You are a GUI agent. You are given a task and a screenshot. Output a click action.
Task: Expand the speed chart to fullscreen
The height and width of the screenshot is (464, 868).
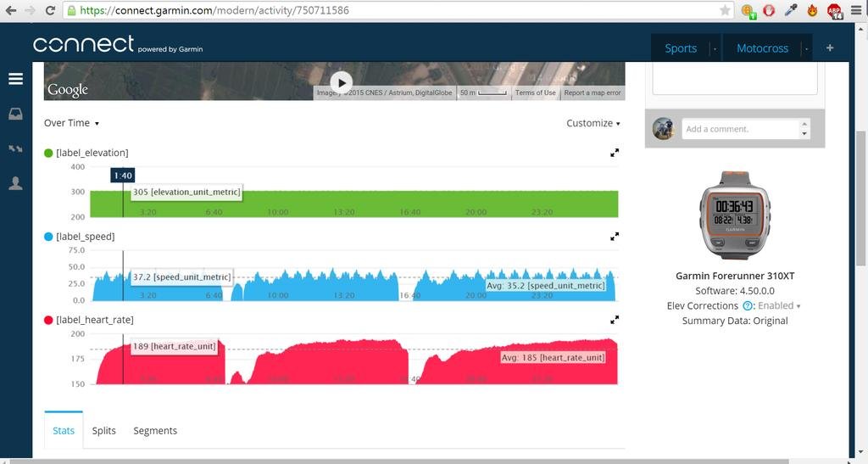pos(615,237)
